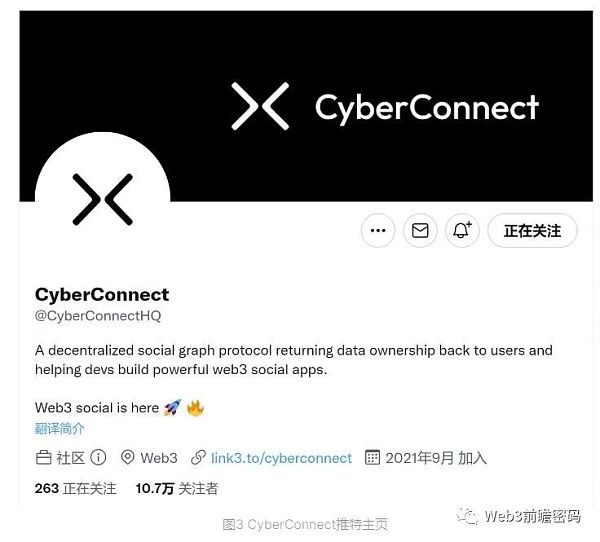Click the 2021年9月 加入 join date text
600x542 pixels.
pyautogui.click(x=436, y=458)
